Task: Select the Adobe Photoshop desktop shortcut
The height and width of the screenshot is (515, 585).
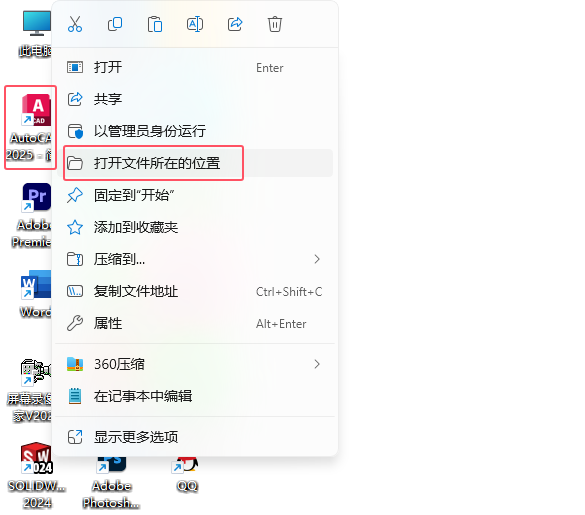Action: 111,483
